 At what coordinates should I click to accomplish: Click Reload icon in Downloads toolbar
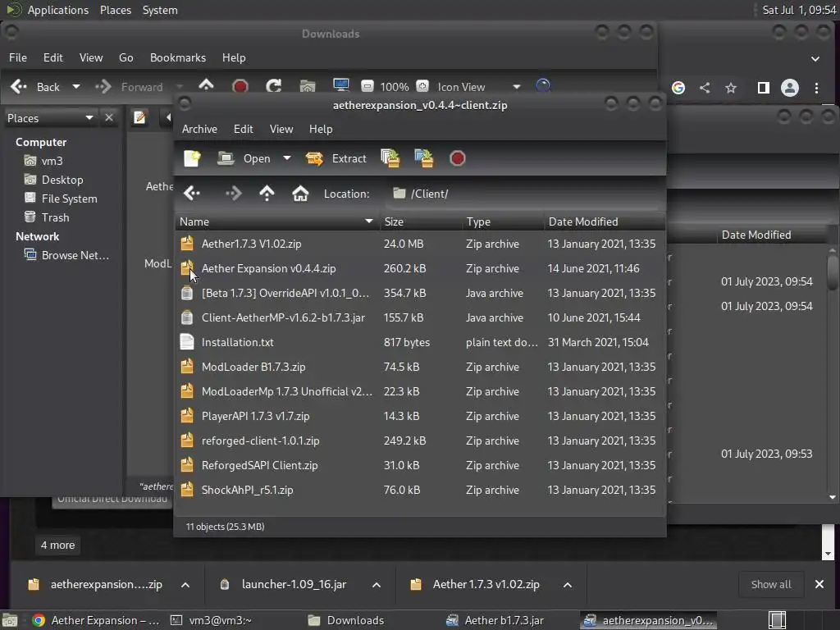click(274, 86)
